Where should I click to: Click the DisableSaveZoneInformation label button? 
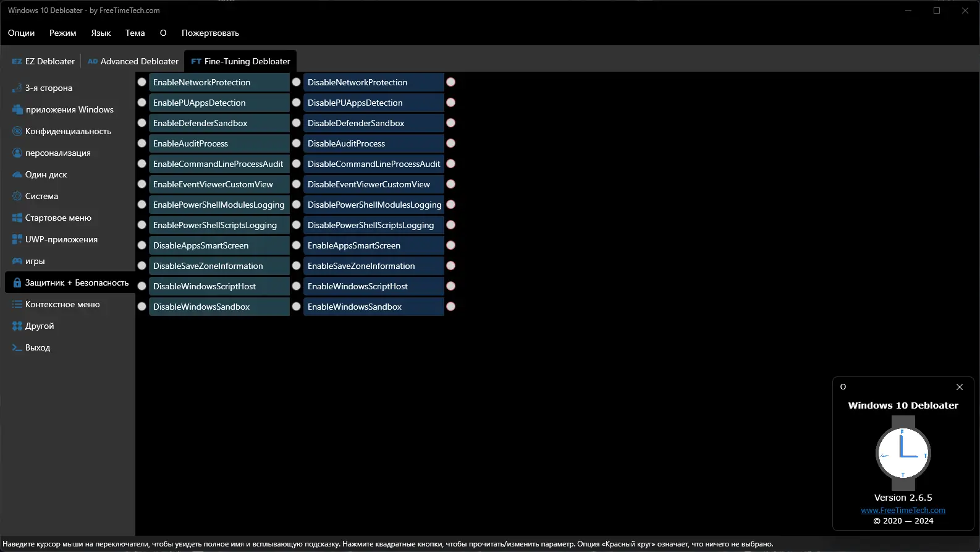point(219,266)
